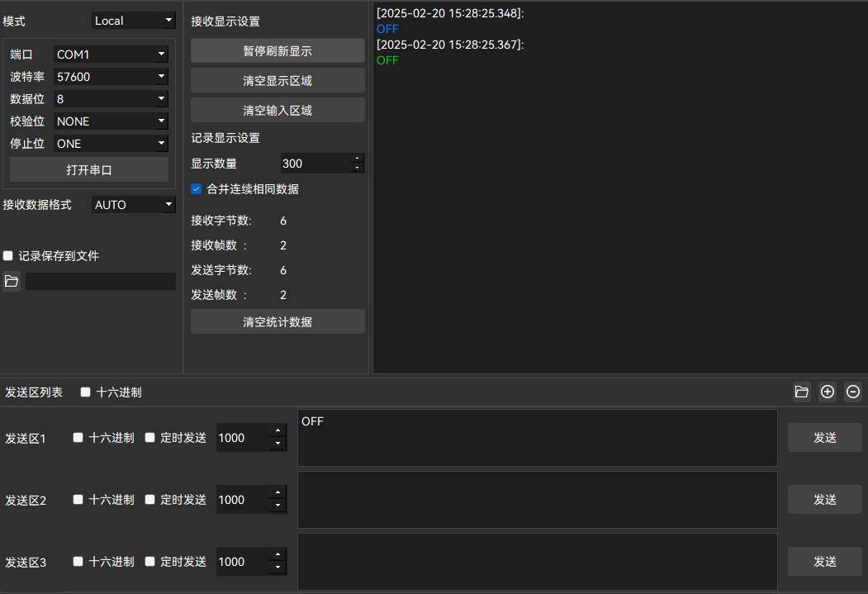
Task: Open the 模式 Local dropdown
Action: click(x=134, y=21)
